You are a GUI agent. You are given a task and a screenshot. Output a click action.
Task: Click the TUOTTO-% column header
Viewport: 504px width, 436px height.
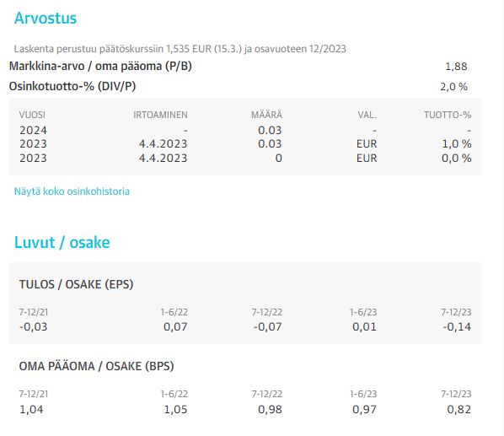(448, 115)
